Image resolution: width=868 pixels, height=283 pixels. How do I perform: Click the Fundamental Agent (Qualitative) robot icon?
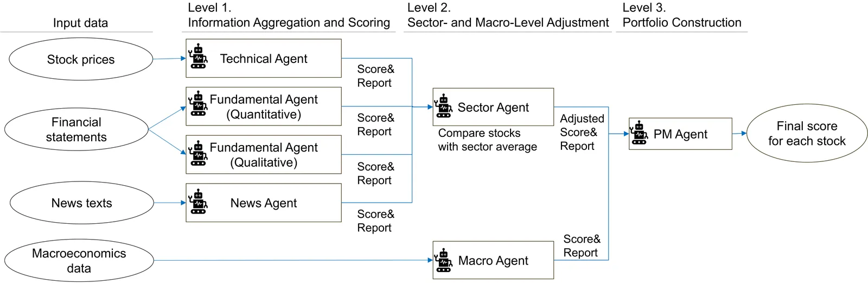198,153
